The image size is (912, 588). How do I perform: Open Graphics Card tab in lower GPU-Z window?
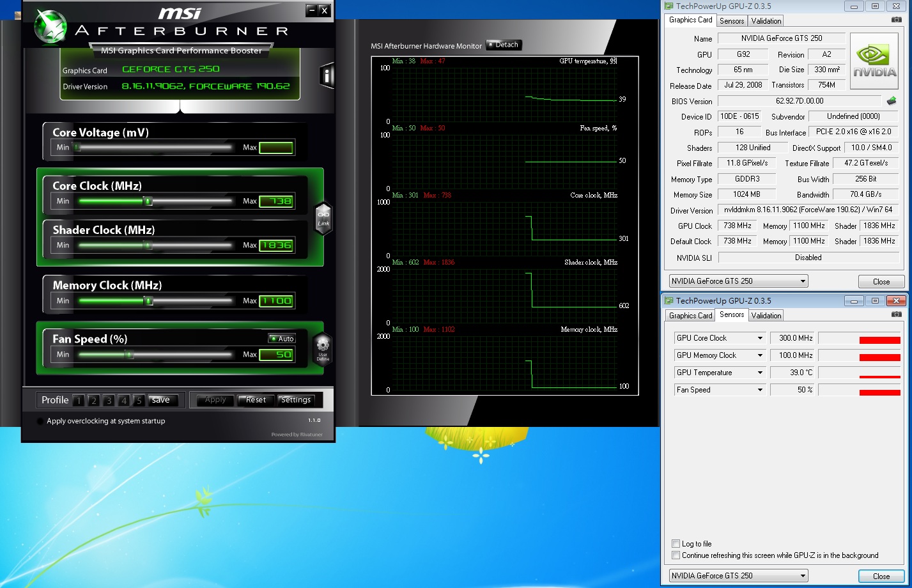point(690,316)
